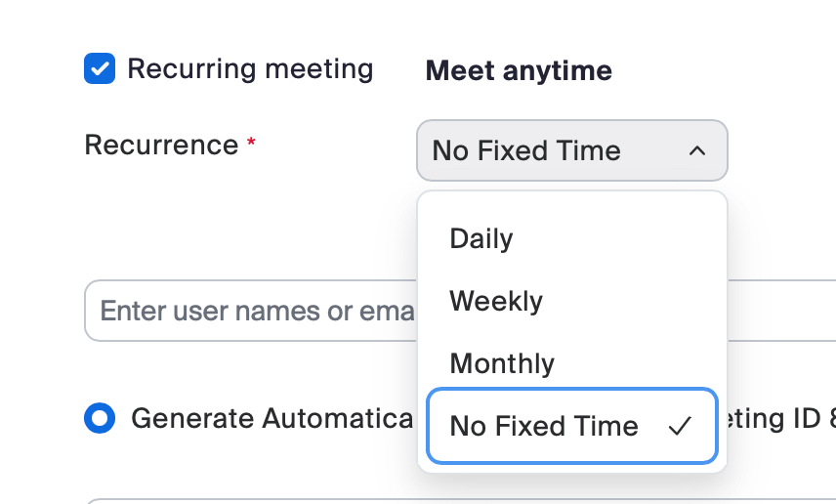This screenshot has width=836, height=504.
Task: Select the Daily recurrence option
Action: point(481,238)
